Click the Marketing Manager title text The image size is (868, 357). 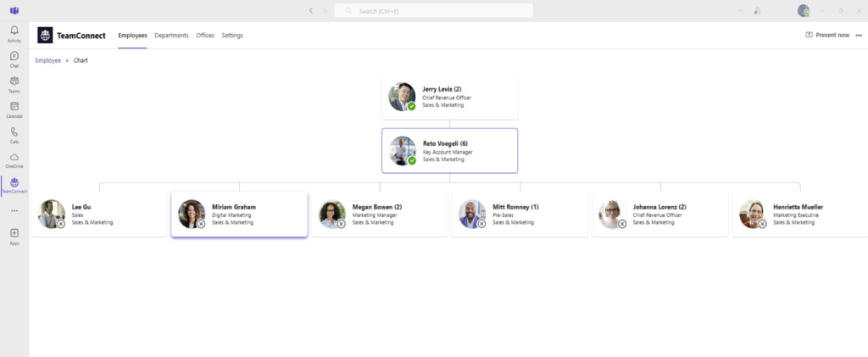pos(375,215)
